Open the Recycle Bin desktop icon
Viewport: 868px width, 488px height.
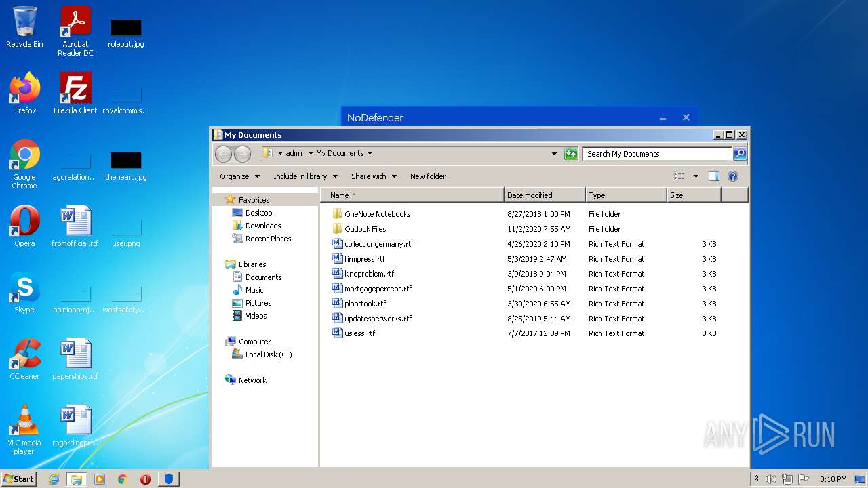24,28
